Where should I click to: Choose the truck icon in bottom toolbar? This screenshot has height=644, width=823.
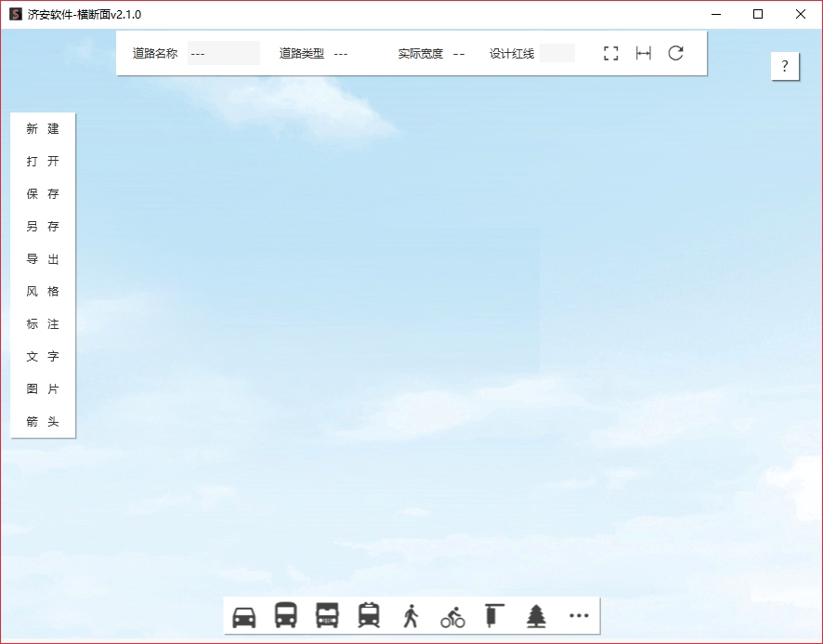coord(327,615)
